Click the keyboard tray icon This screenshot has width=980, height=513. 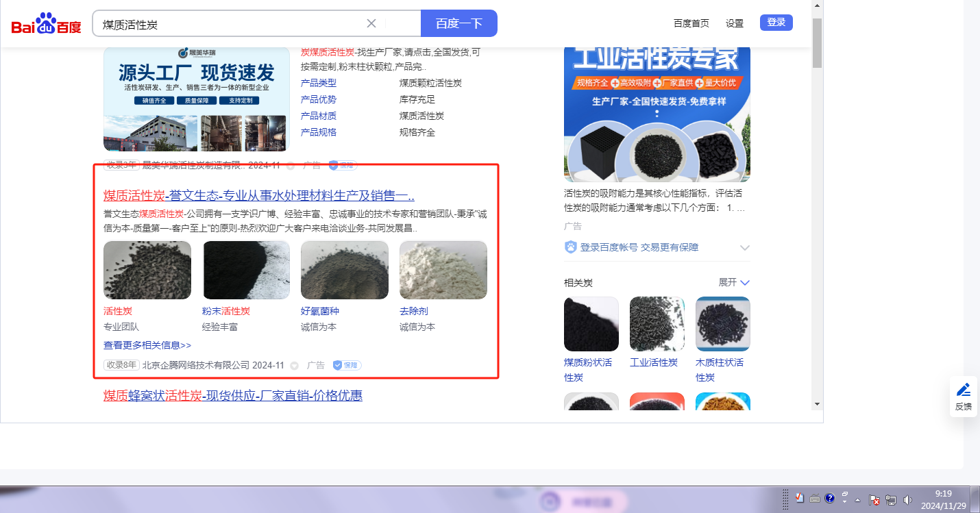[814, 499]
